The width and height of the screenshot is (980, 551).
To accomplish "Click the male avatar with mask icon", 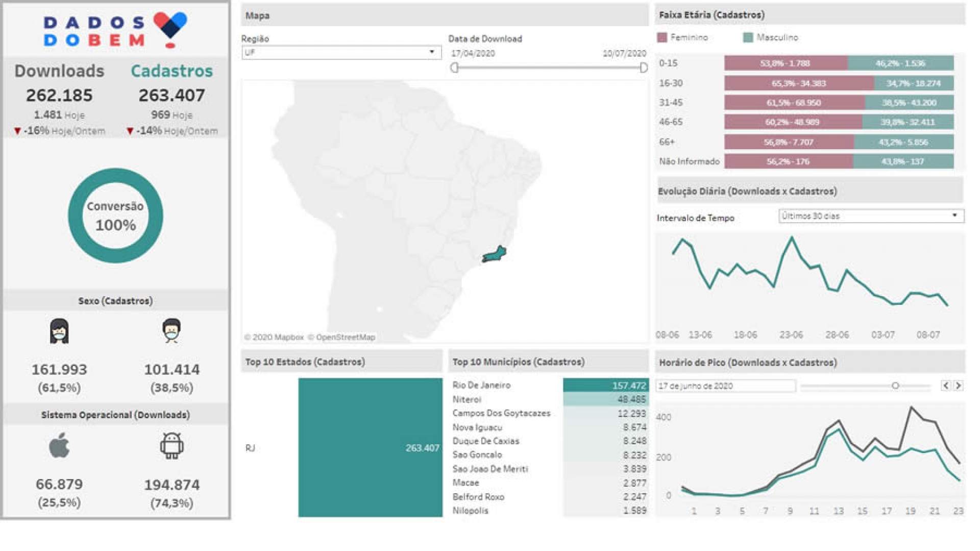I will pyautogui.click(x=171, y=330).
